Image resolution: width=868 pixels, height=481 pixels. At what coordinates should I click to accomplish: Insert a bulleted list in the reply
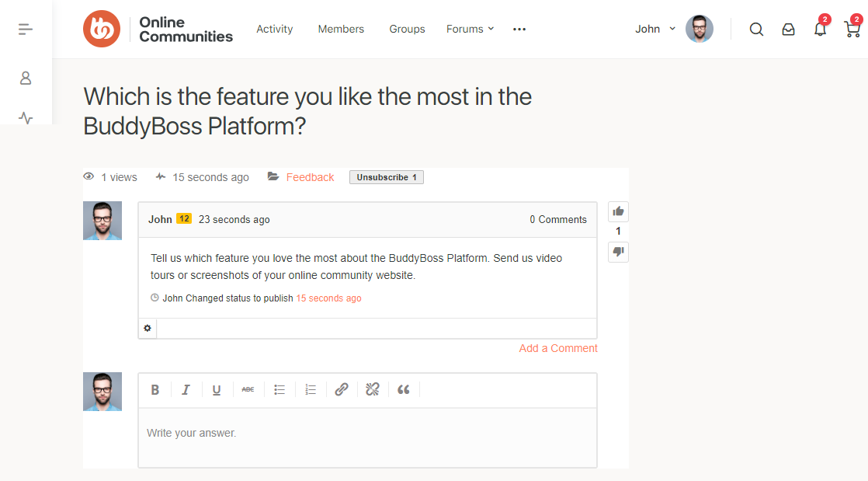point(279,389)
